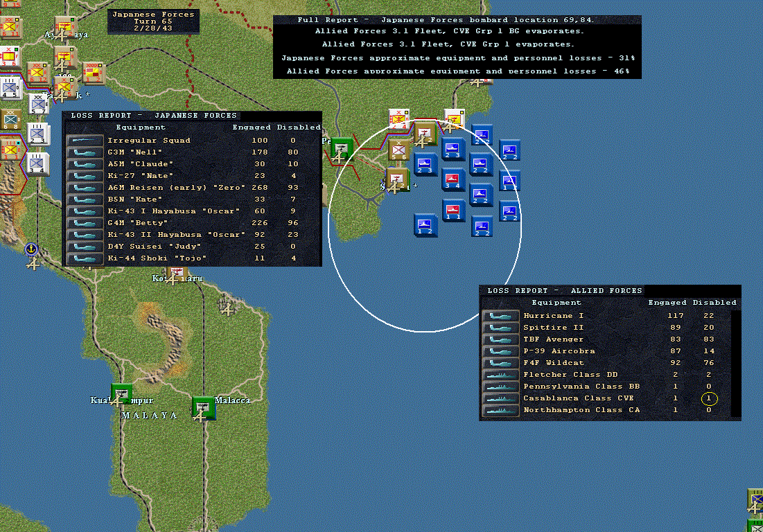Click the aircraft icon in G3M Nell row

(85, 152)
